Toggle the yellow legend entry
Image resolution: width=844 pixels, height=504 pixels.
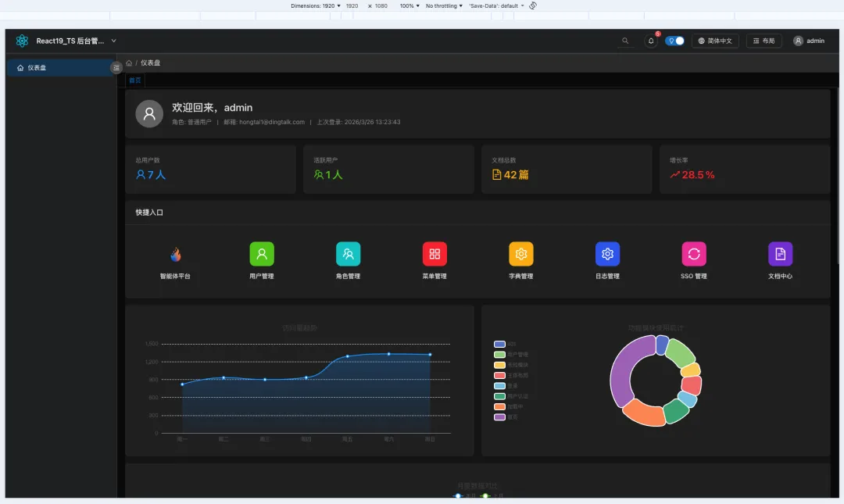(x=511, y=365)
